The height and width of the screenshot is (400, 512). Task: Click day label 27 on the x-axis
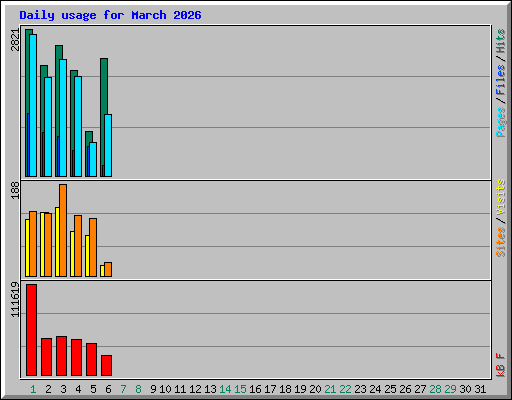[420, 389]
